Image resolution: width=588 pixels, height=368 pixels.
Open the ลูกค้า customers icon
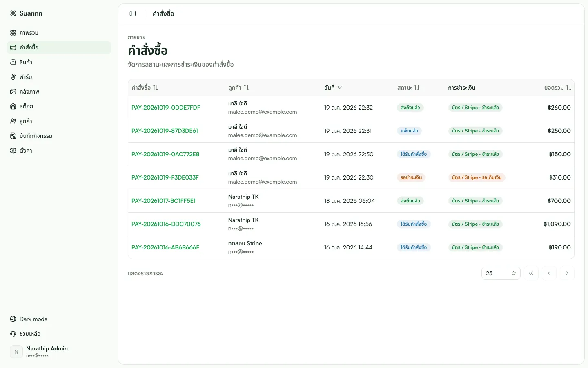pos(13,121)
